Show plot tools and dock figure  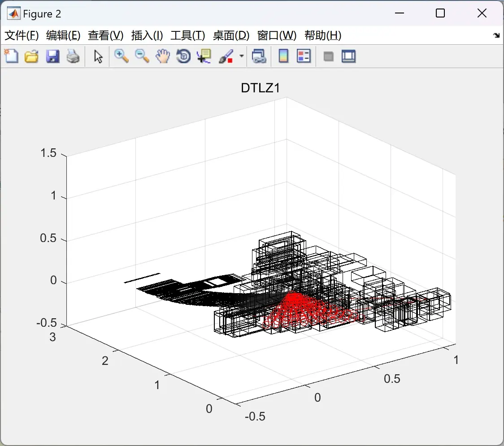(349, 56)
